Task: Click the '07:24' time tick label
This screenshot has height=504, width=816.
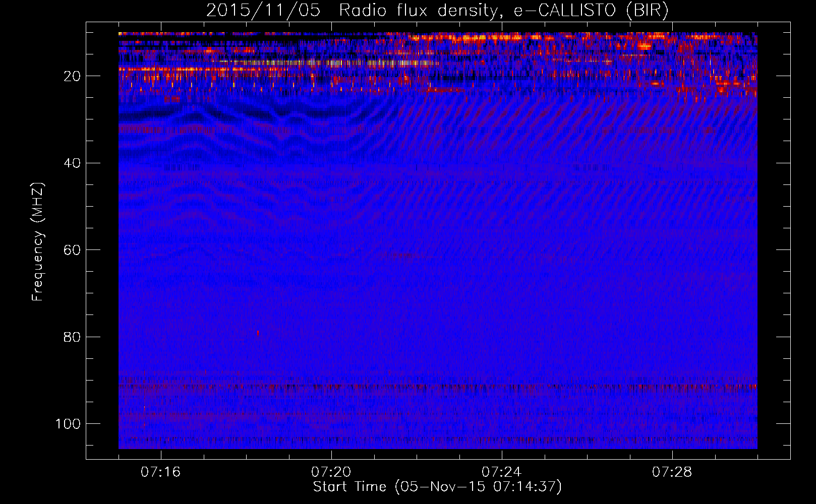Action: point(502,472)
